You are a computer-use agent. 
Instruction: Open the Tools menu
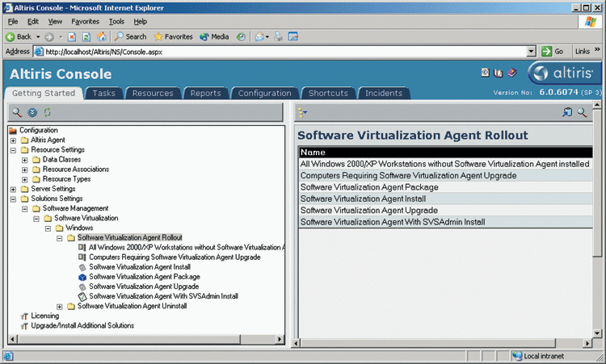pyautogui.click(x=116, y=22)
